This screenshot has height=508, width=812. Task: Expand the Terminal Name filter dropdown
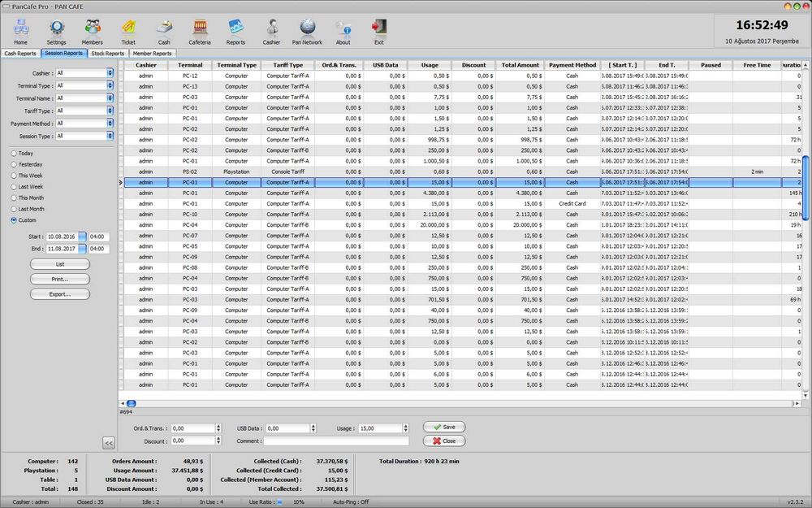110,98
